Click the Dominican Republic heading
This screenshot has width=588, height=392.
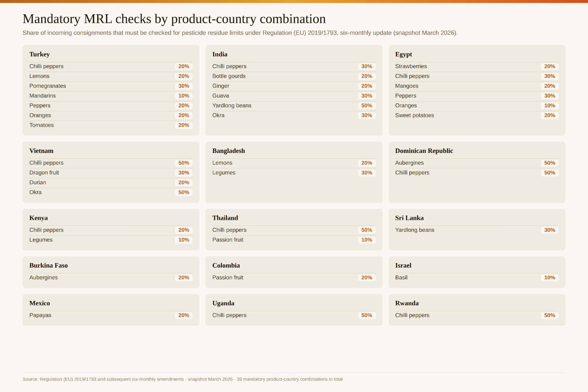tap(424, 151)
